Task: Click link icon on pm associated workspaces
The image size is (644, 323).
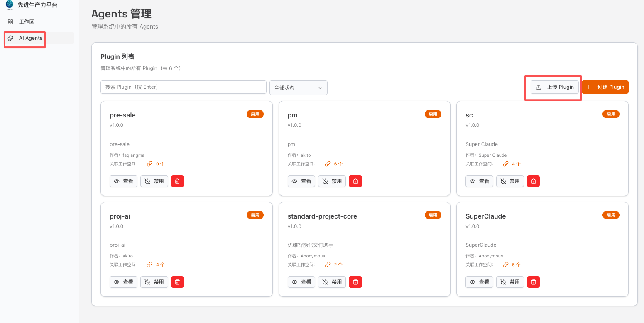Action: tap(328, 164)
